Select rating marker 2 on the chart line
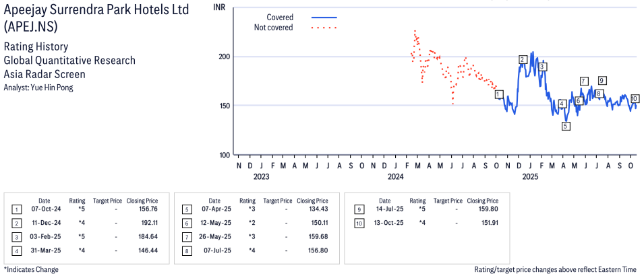Image resolution: width=644 pixels, height=274 pixels. pos(523,59)
